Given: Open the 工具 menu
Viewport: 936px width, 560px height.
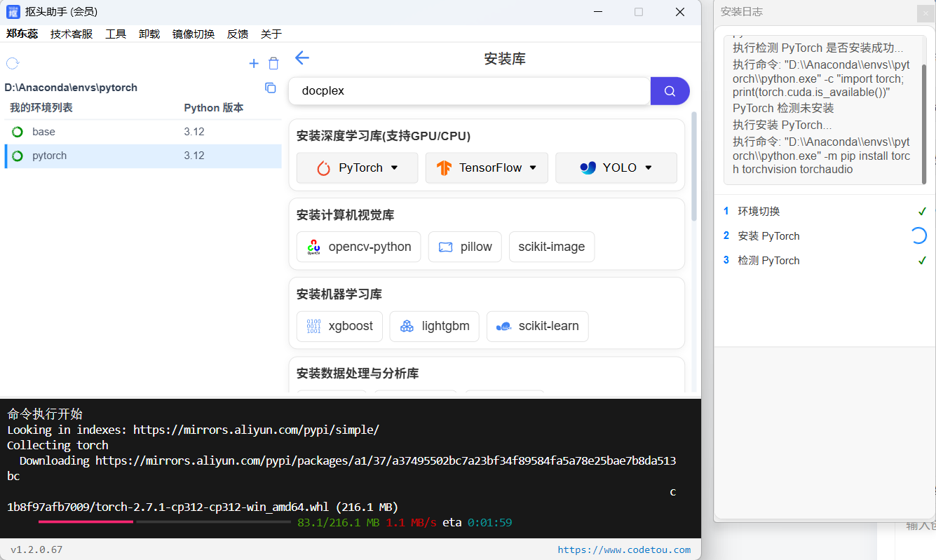Looking at the screenshot, I should 115,33.
